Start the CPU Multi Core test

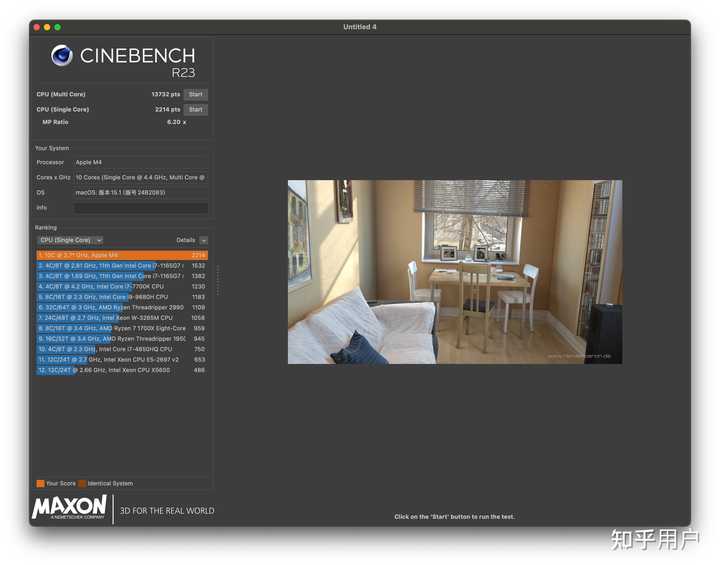click(x=196, y=94)
